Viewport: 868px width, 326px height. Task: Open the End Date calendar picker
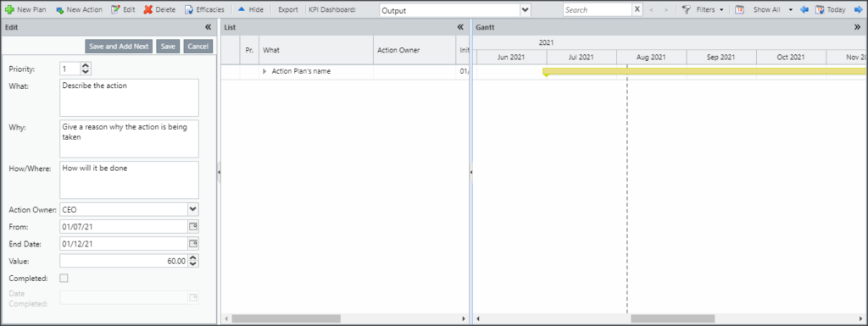point(193,244)
